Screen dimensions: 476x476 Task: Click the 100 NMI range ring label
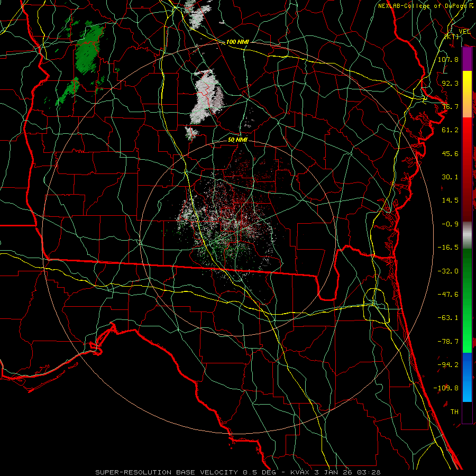(x=237, y=42)
